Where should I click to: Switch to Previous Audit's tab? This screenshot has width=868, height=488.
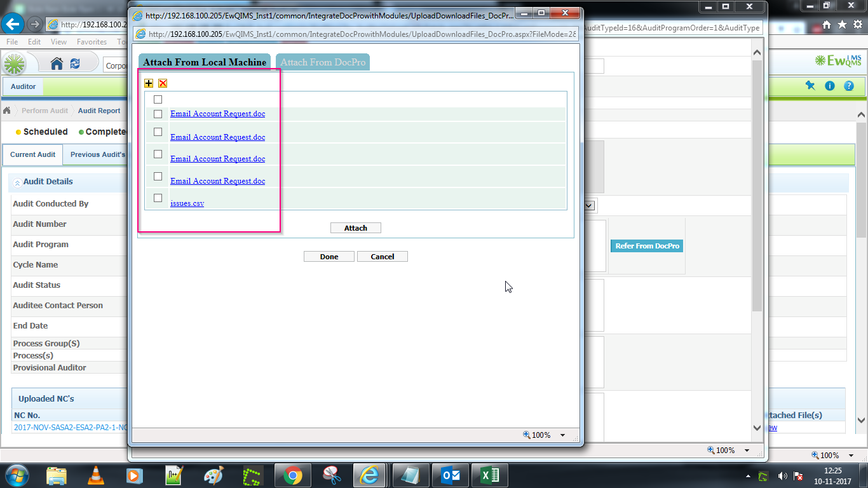pos(98,154)
